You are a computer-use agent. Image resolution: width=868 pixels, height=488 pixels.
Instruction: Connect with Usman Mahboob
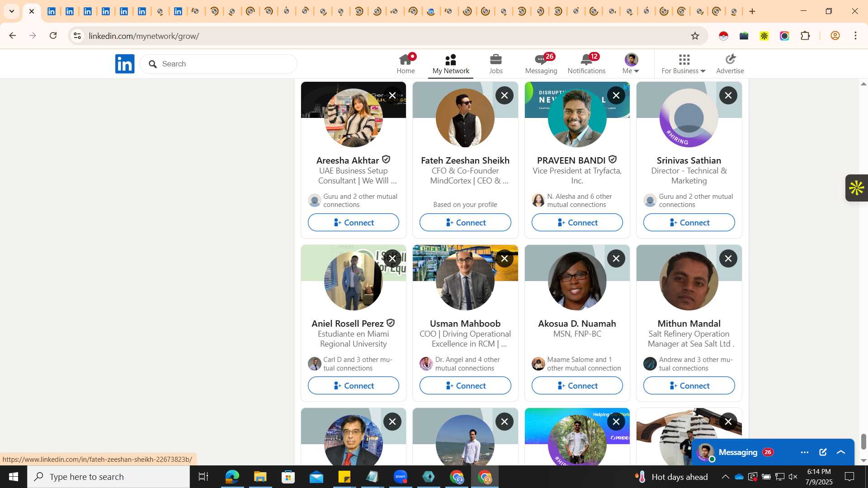click(x=465, y=385)
